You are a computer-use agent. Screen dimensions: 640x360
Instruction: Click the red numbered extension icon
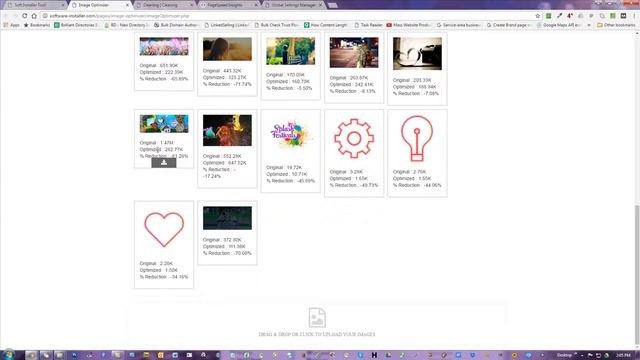(570, 16)
